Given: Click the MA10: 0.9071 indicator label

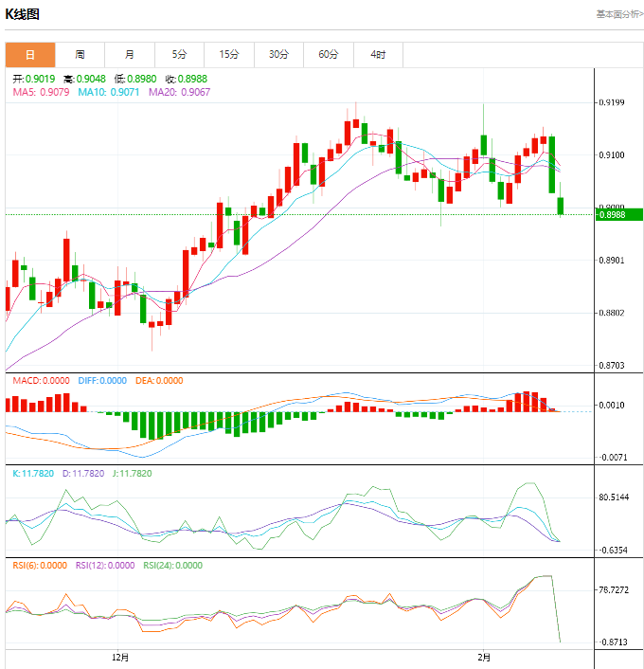Looking at the screenshot, I should [x=109, y=92].
